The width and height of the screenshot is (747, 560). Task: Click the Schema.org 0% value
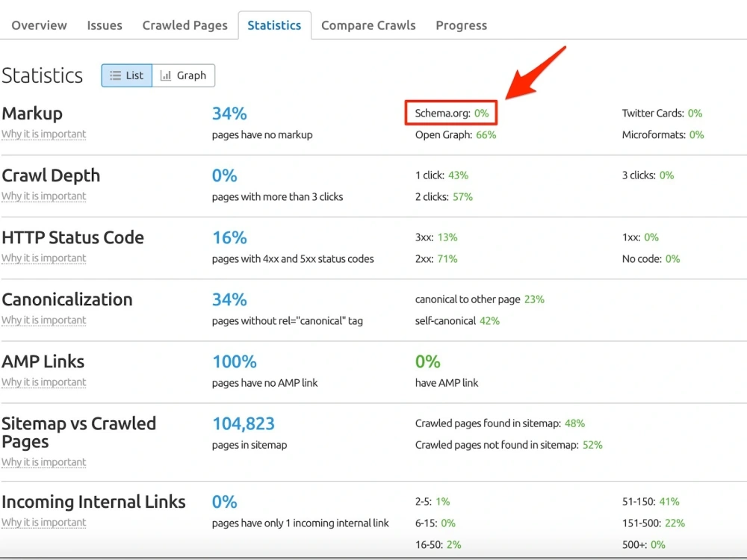click(481, 113)
